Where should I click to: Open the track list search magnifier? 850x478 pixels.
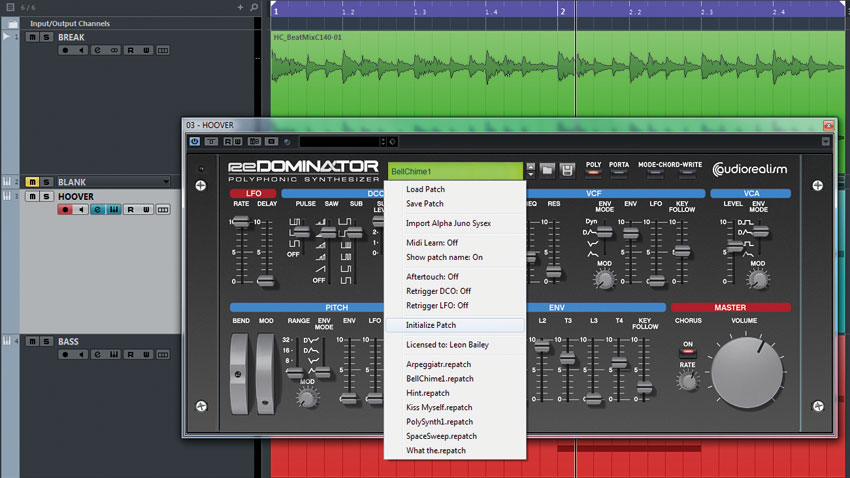[x=254, y=7]
